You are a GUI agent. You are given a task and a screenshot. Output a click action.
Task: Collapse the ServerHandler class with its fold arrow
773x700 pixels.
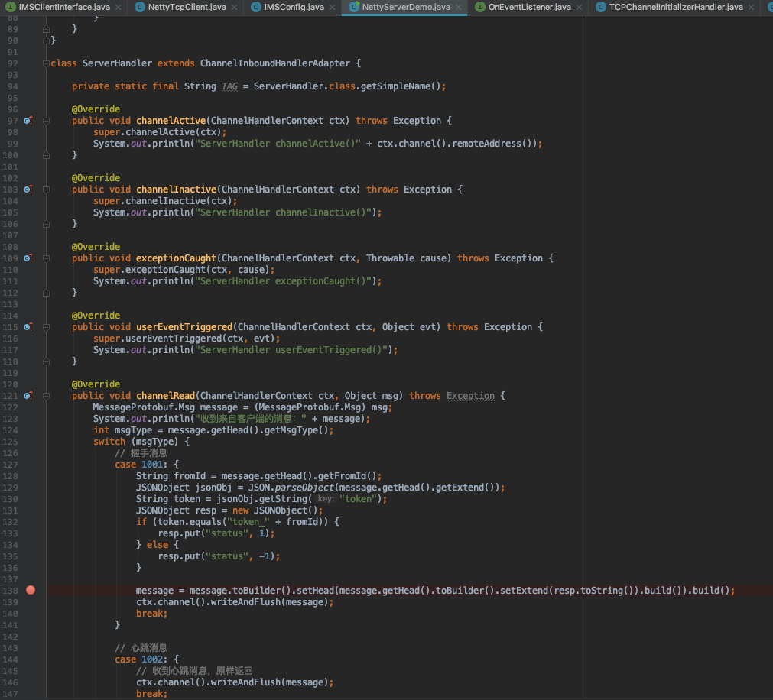[x=45, y=63]
